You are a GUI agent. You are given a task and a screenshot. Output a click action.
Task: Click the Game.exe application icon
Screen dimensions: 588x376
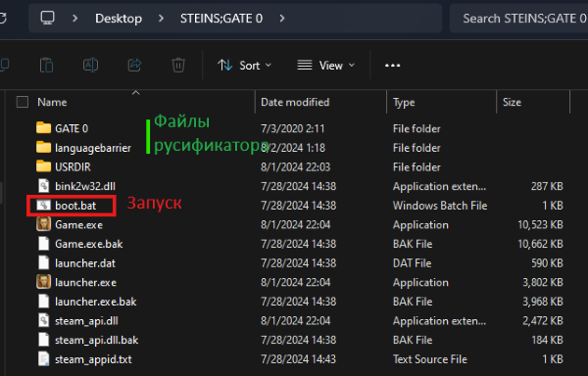pyautogui.click(x=43, y=224)
